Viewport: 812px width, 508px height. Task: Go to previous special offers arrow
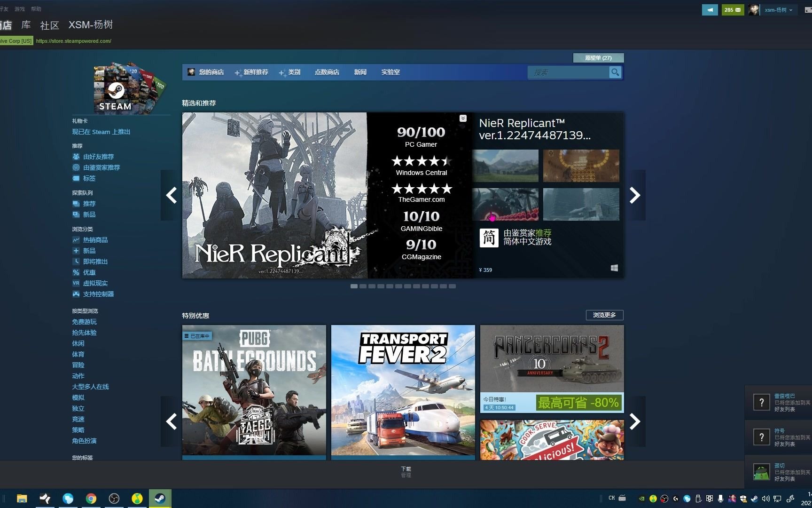[x=172, y=421]
